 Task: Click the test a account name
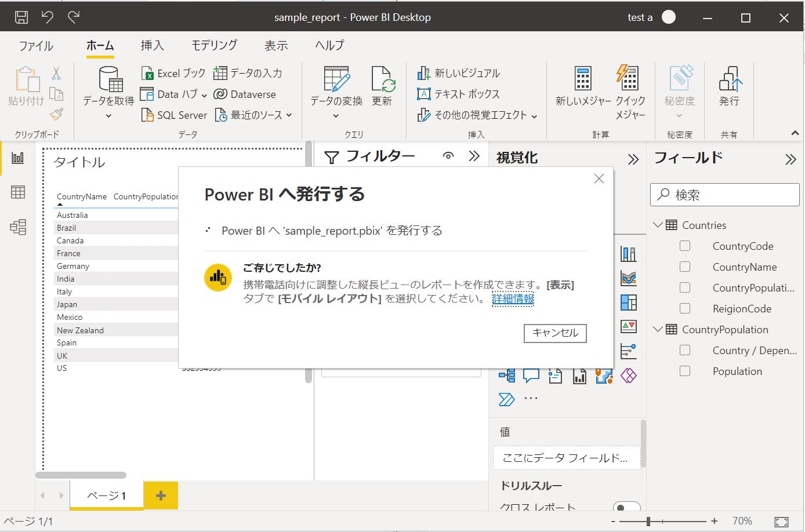point(640,17)
